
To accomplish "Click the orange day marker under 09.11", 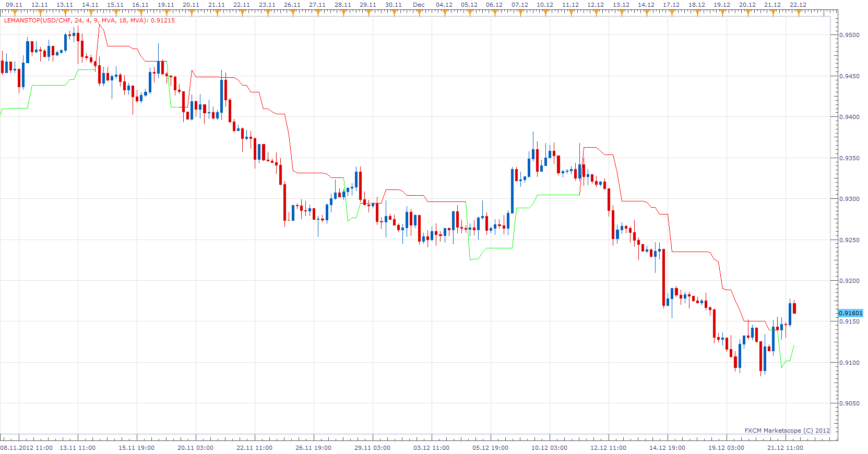I will pyautogui.click(x=15, y=13).
